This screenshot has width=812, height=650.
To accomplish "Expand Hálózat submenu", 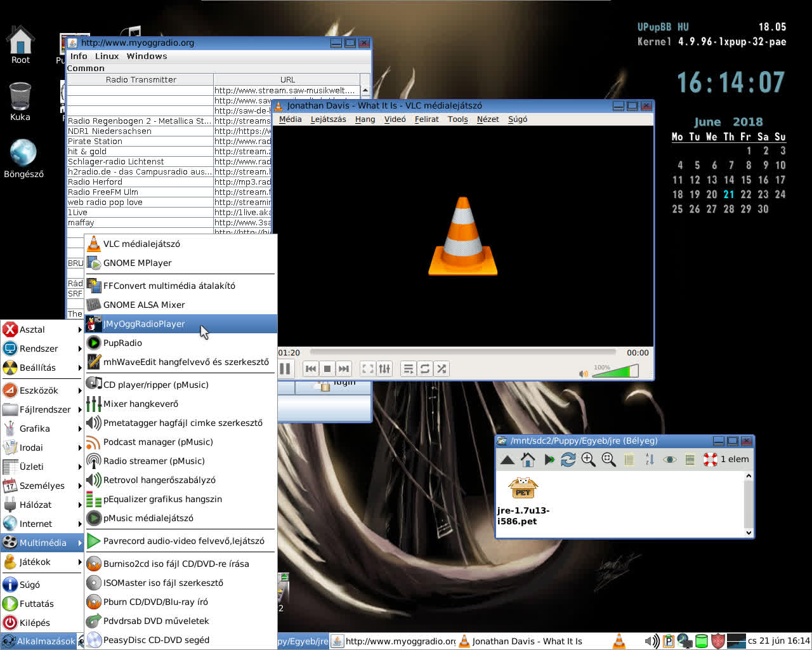I will 43,505.
